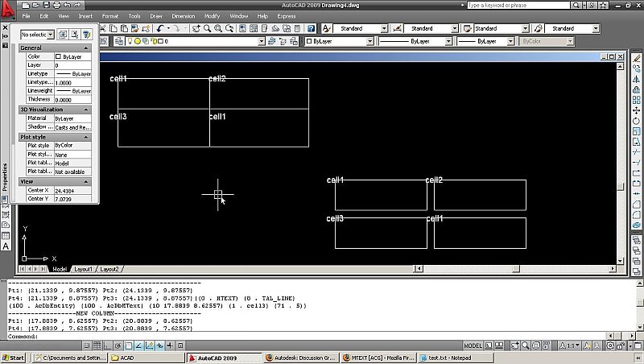Toggle the MODEL space status bar button

472,345
